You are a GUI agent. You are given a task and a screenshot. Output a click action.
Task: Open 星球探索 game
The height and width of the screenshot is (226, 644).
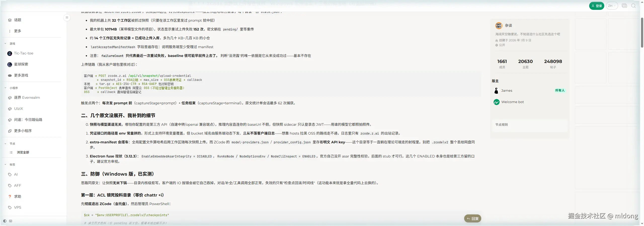click(21, 64)
